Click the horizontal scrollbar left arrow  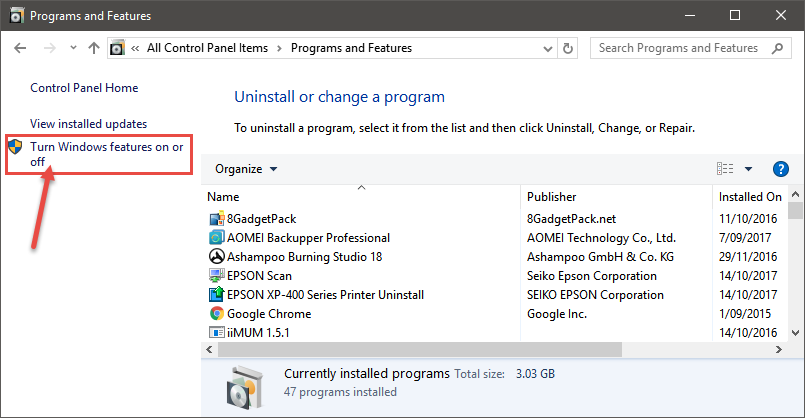(x=209, y=350)
